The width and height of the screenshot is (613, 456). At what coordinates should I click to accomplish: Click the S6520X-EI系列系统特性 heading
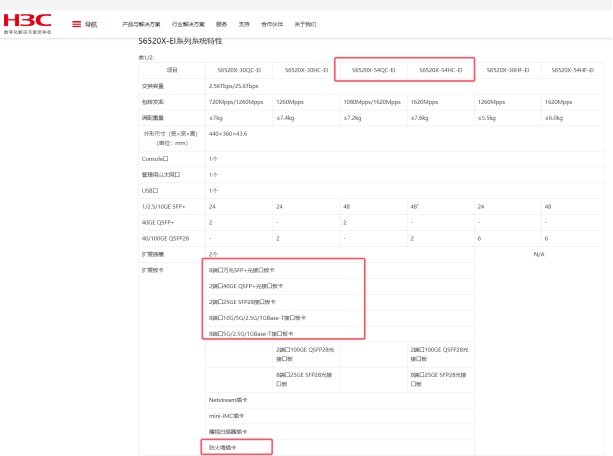(180, 42)
